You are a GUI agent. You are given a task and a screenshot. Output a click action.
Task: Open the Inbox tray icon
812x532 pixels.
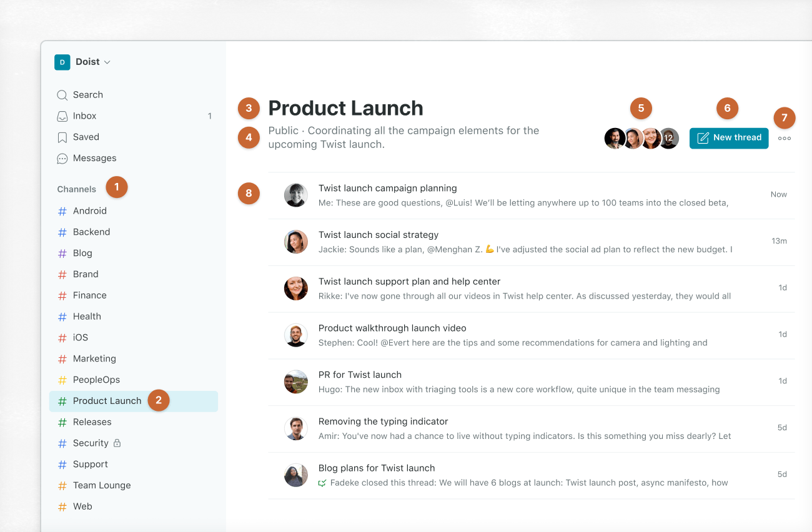point(62,116)
